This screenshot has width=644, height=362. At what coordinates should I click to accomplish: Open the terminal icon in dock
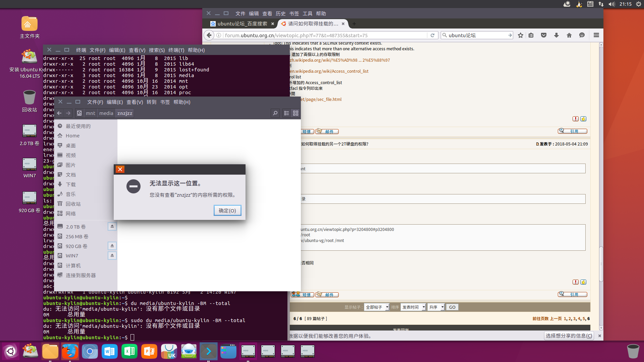(208, 351)
